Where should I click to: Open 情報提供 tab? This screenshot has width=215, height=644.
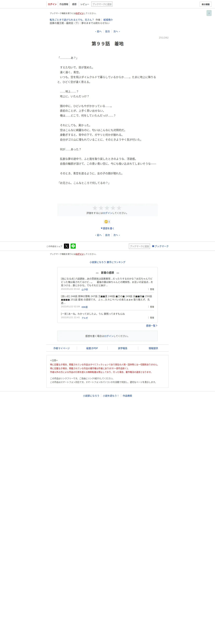click(x=153, y=348)
